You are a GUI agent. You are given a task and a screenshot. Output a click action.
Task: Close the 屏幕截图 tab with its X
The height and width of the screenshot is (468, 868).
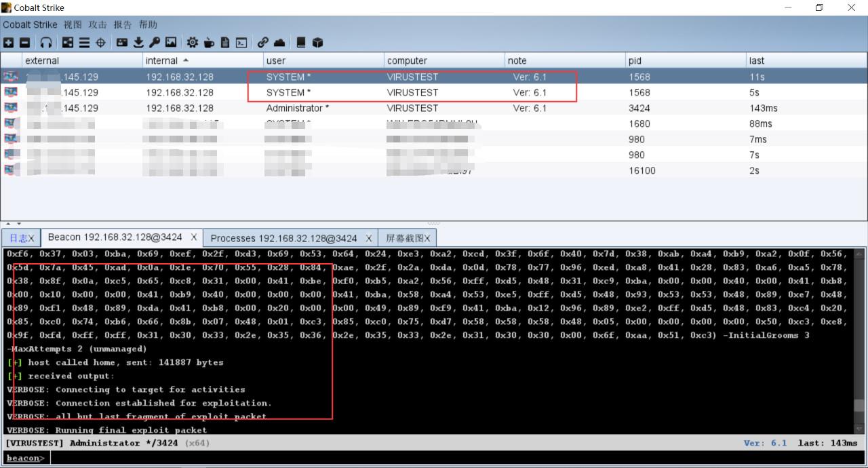[427, 238]
